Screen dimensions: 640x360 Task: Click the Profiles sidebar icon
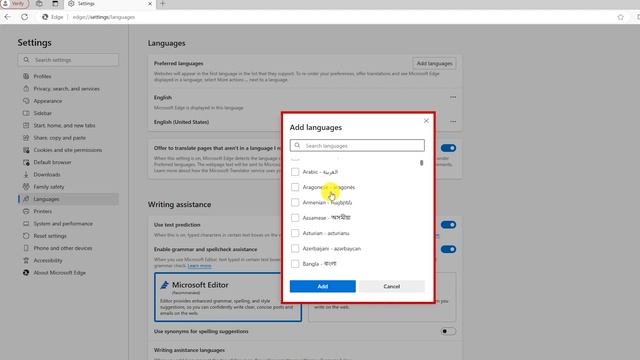pos(26,76)
